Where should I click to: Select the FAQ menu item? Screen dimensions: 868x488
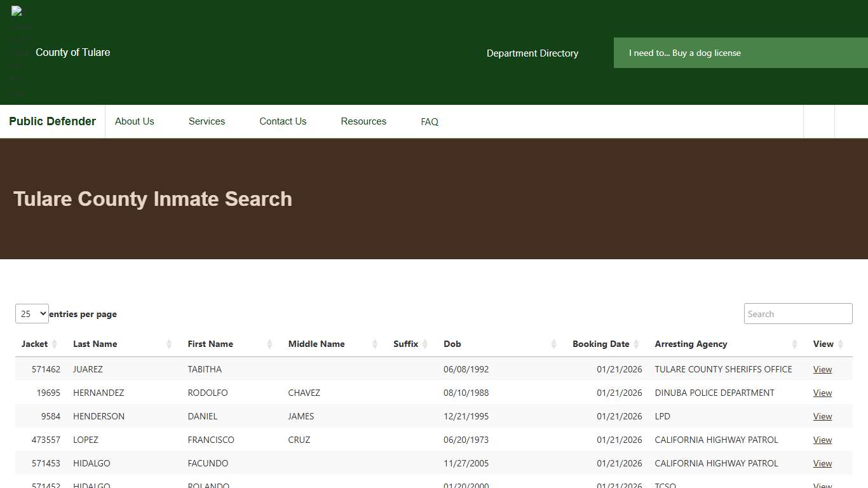click(x=429, y=121)
